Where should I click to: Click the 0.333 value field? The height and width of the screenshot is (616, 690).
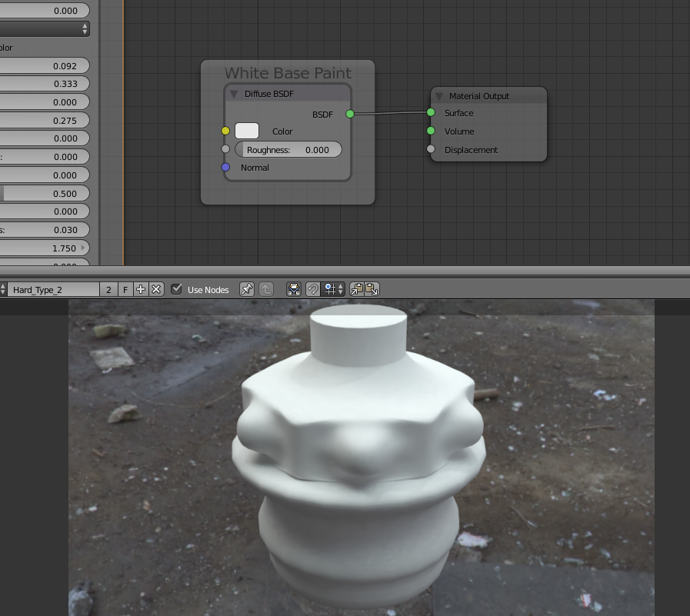tap(45, 84)
